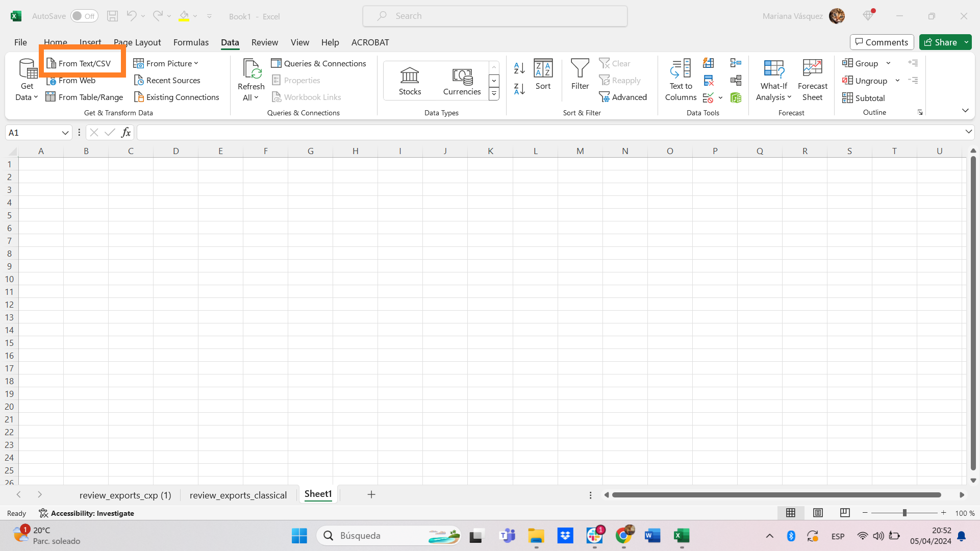
Task: Open Manage Data Model icon
Action: [736, 97]
